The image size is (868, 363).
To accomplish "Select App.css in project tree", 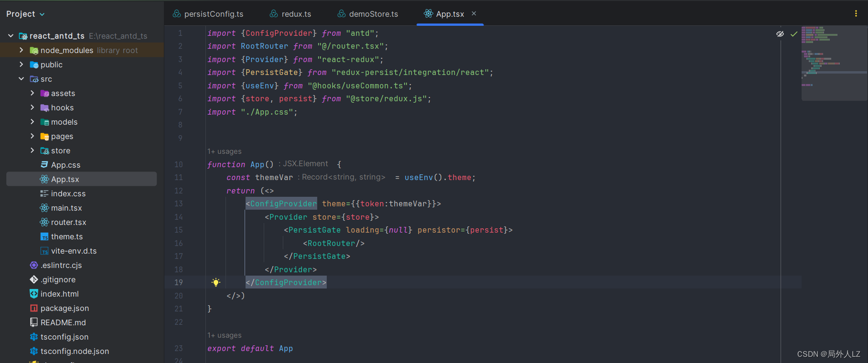I will click(x=65, y=165).
